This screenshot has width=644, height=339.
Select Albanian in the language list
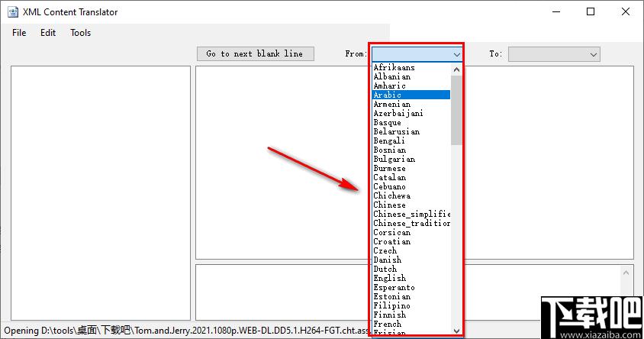pos(411,76)
